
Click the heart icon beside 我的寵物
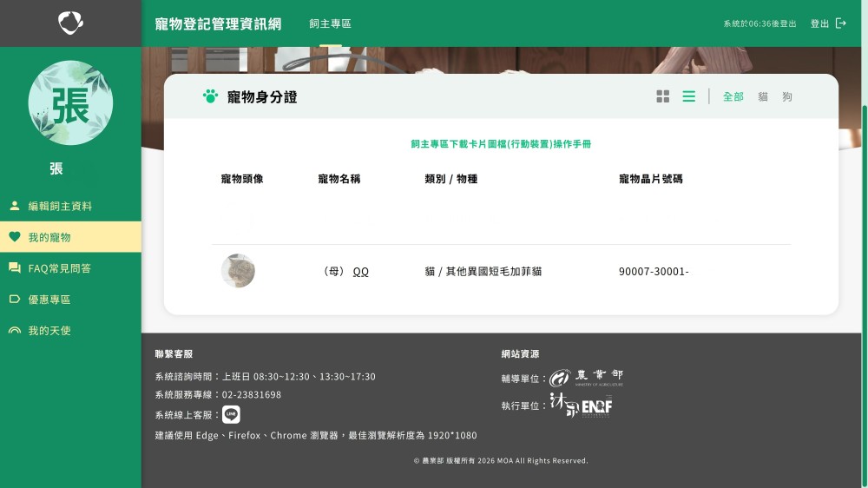tap(15, 237)
